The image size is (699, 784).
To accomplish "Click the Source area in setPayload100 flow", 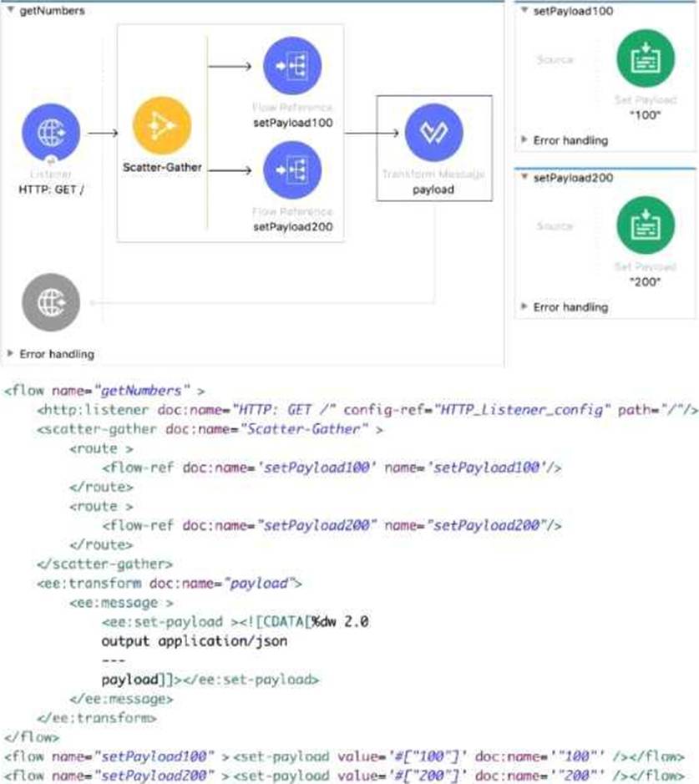I will [555, 60].
